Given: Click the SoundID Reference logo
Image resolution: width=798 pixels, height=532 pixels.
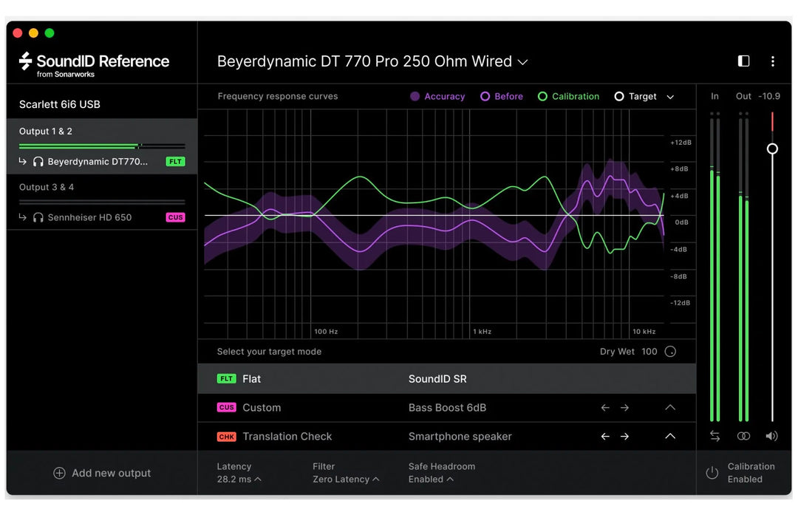Looking at the screenshot, I should pyautogui.click(x=94, y=65).
